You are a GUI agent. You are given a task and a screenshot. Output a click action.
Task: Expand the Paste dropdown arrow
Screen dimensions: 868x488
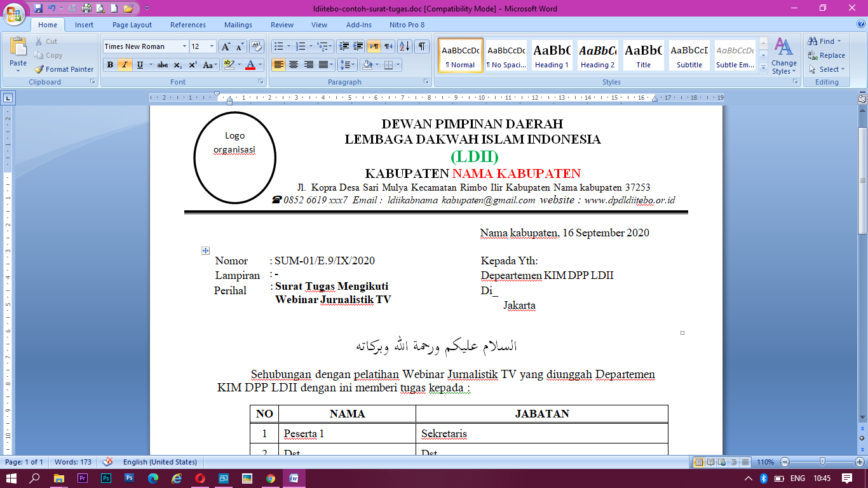18,70
